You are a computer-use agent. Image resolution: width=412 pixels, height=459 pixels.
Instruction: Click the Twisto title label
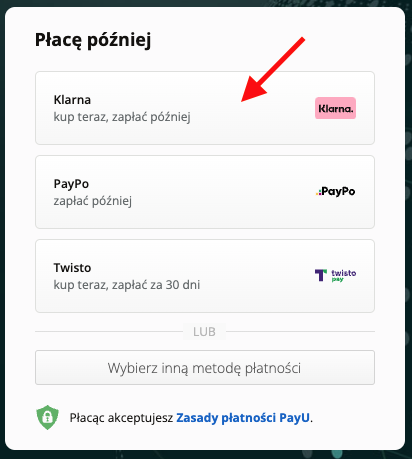(72, 268)
